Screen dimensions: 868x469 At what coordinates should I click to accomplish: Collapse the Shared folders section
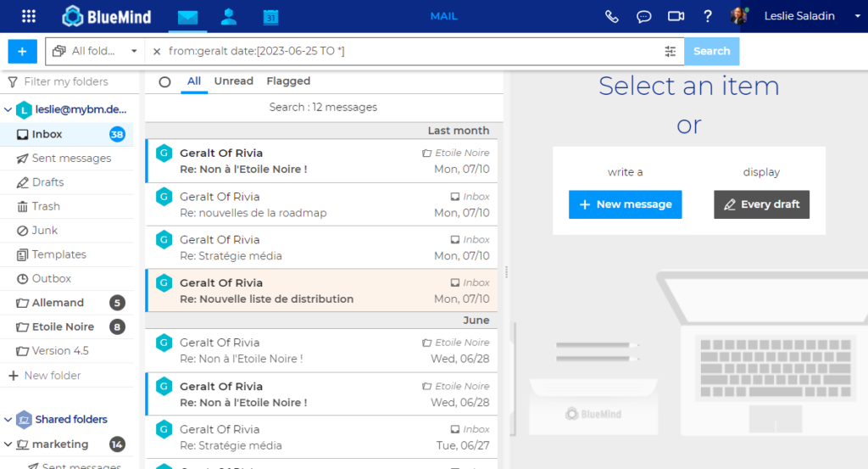tap(8, 420)
